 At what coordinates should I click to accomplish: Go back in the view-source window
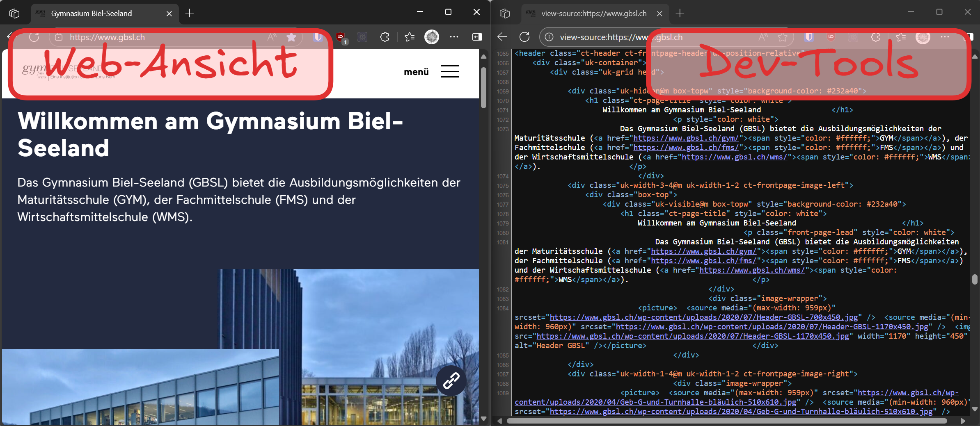point(502,37)
